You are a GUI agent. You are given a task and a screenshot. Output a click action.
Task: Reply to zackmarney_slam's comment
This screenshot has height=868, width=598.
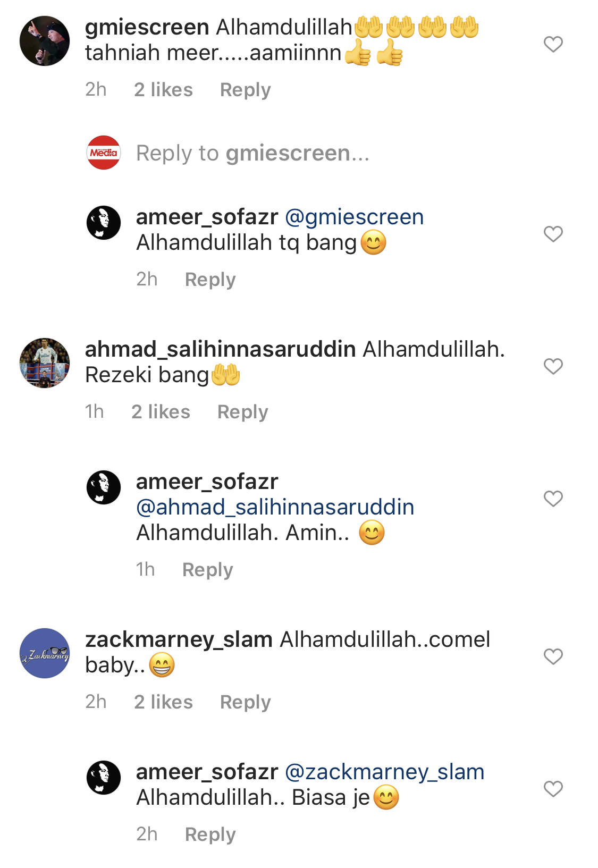point(245,702)
